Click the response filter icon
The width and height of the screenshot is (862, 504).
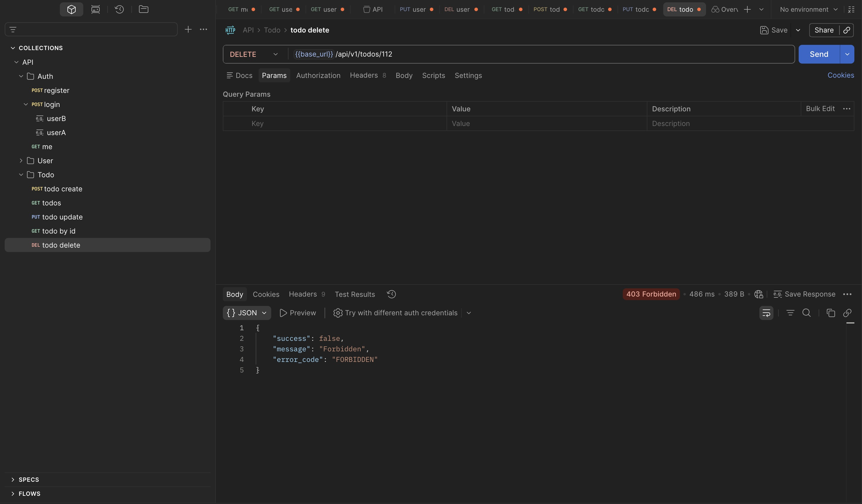click(x=790, y=313)
